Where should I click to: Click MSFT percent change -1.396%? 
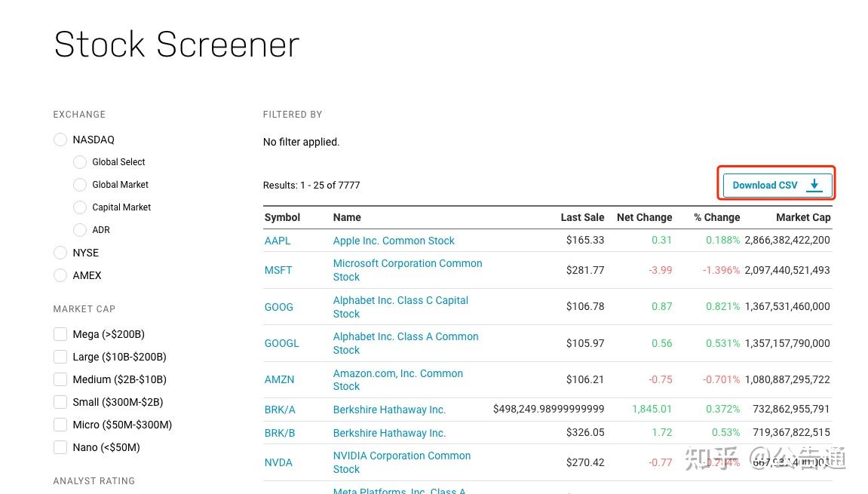(x=721, y=270)
